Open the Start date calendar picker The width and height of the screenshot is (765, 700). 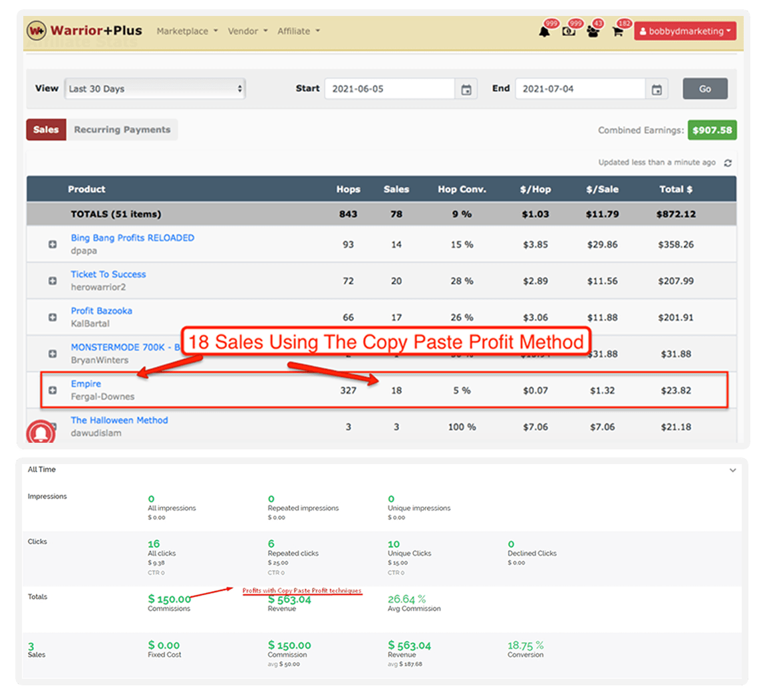[466, 89]
